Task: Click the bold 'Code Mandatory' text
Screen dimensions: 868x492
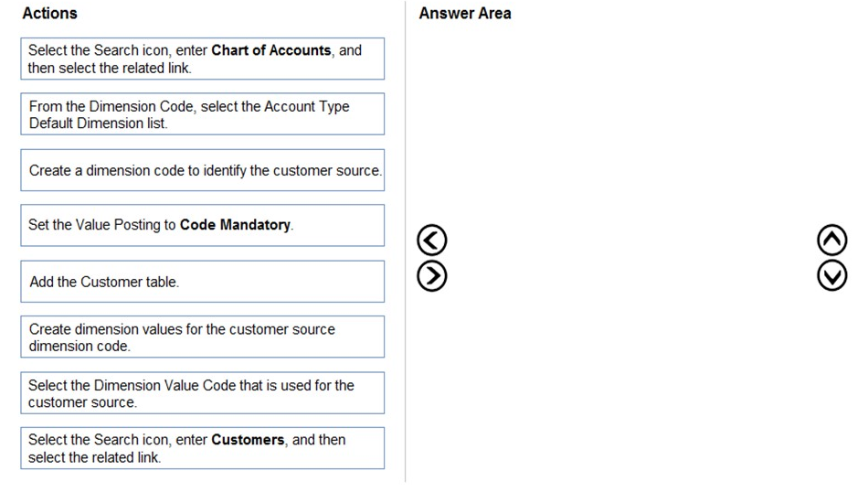Action: click(235, 225)
